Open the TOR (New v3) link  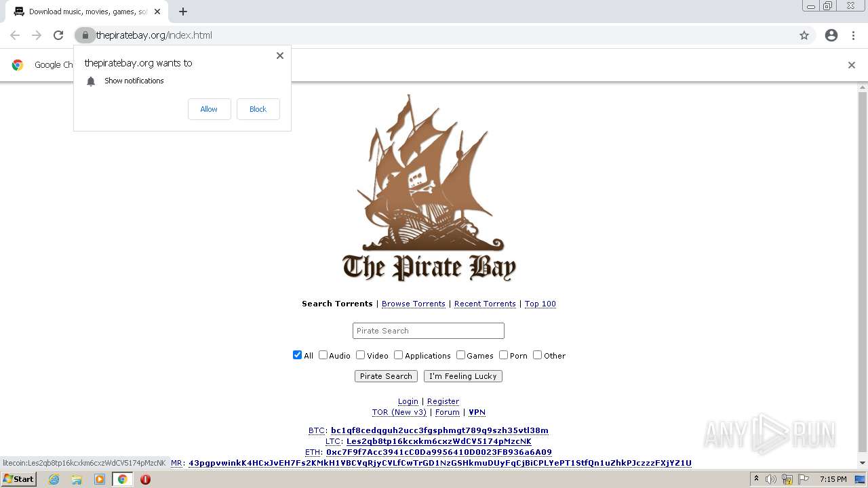(399, 412)
